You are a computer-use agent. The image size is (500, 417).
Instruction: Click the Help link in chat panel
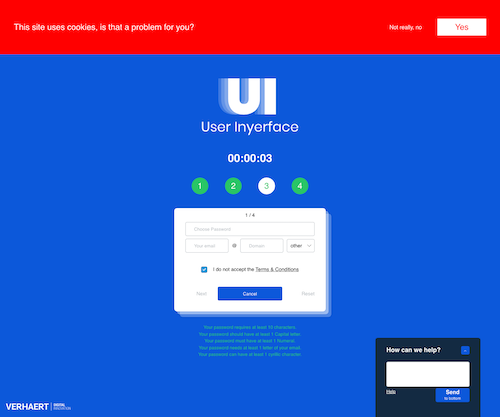click(x=391, y=392)
